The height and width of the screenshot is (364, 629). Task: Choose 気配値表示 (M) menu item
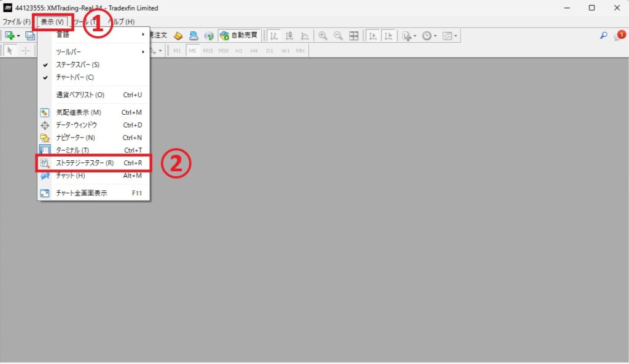click(93, 113)
